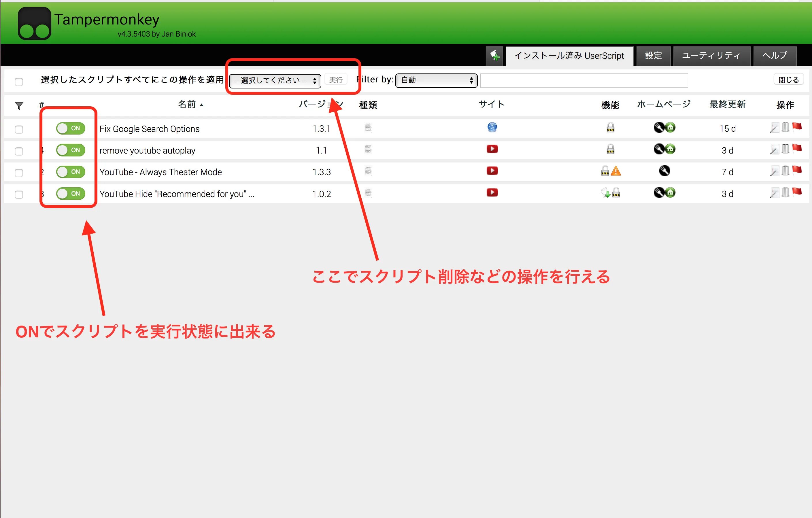This screenshot has width=812, height=518.
Task: Click the filter funnel icon in table header
Action: (x=19, y=106)
